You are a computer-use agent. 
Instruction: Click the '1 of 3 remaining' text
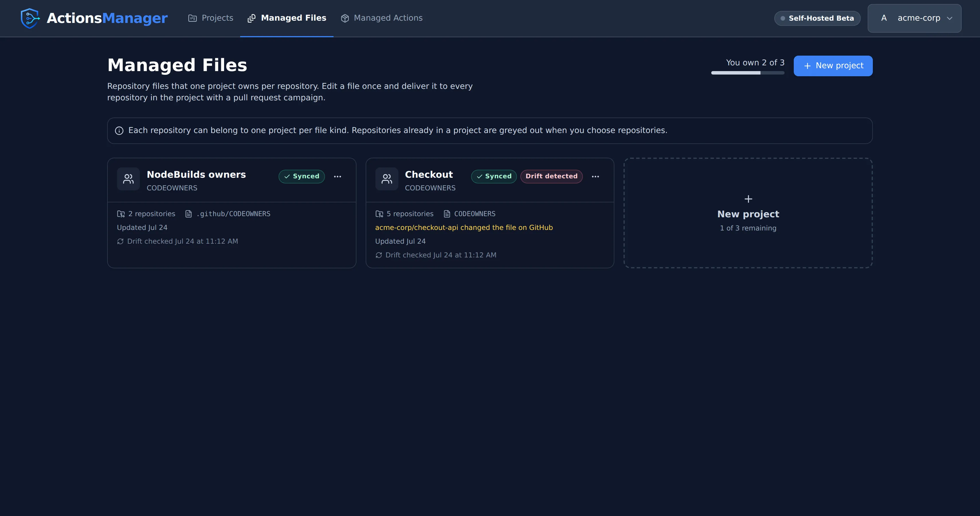[x=748, y=228]
